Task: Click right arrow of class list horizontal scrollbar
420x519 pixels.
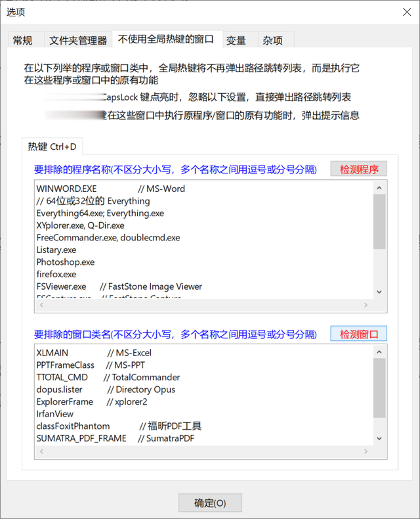Action: pos(366,451)
